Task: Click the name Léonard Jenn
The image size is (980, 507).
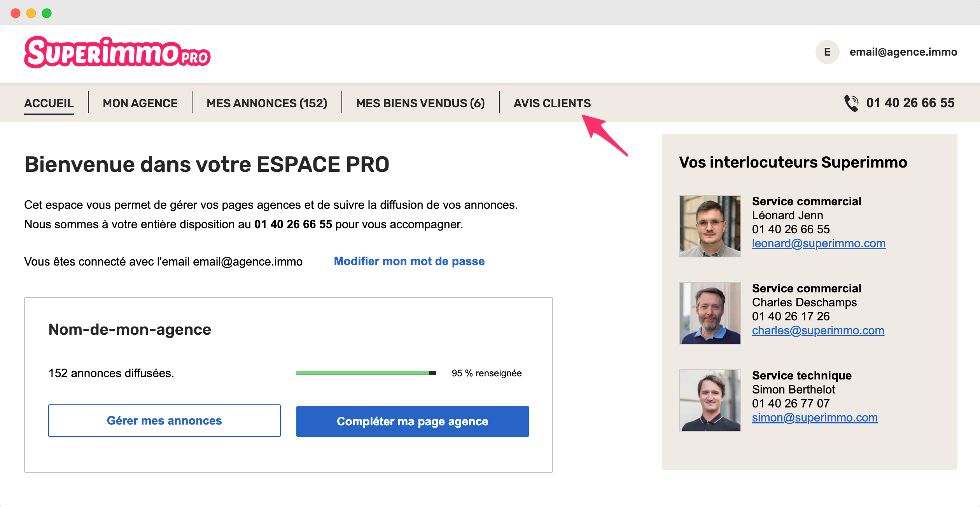Action: pos(787,215)
